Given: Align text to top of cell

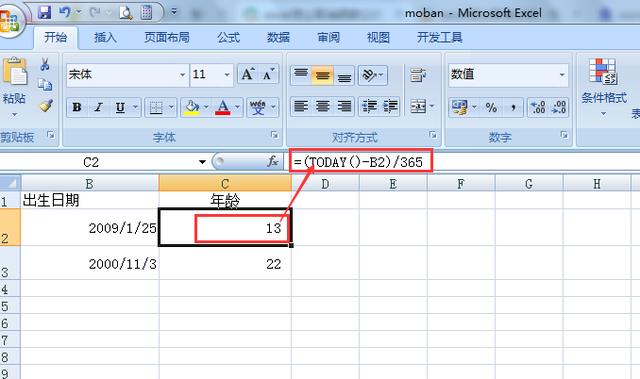Looking at the screenshot, I should coord(301,75).
